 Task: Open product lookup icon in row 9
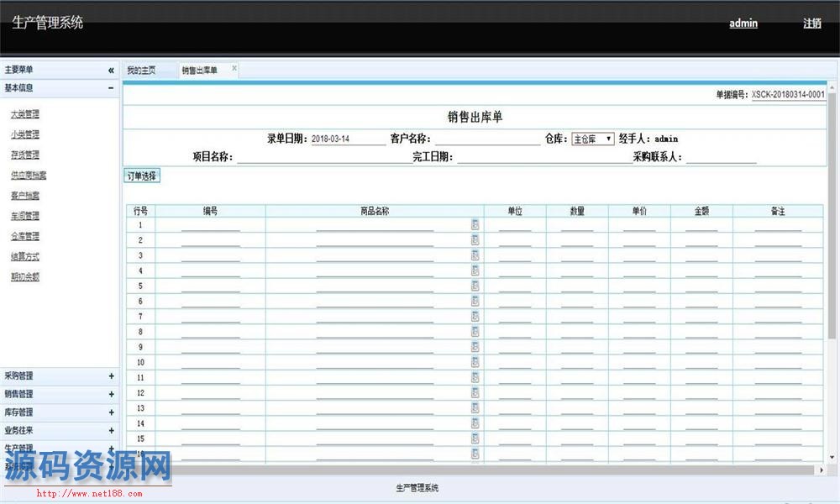[x=475, y=347]
